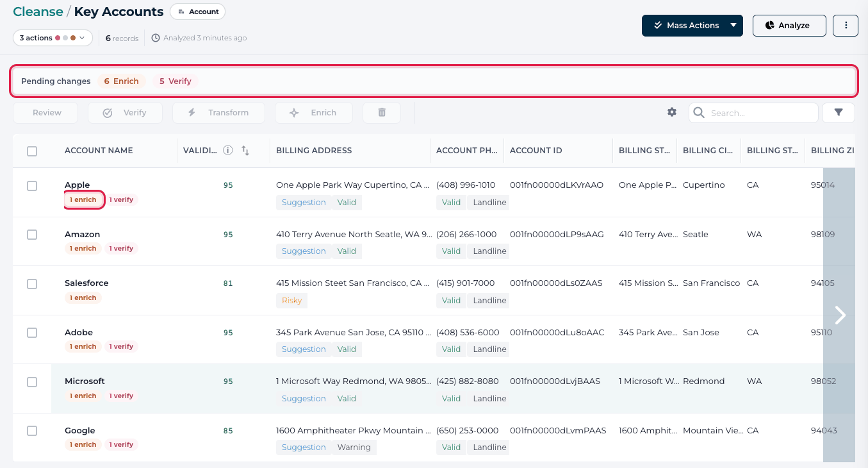Click the 6 Enrich pending changes tag
This screenshot has height=468, width=868.
point(121,81)
